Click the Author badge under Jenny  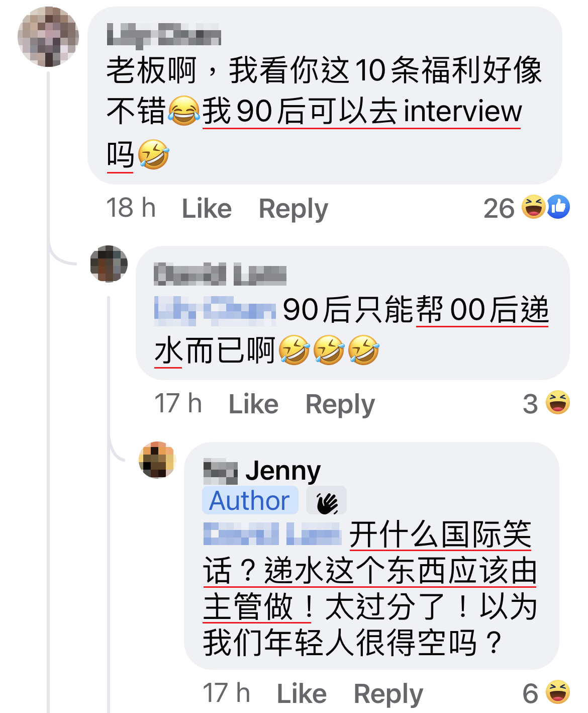(250, 500)
